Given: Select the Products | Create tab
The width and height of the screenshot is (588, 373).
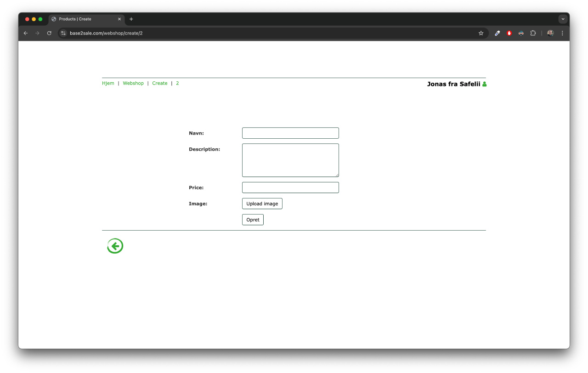Looking at the screenshot, I should [83, 19].
